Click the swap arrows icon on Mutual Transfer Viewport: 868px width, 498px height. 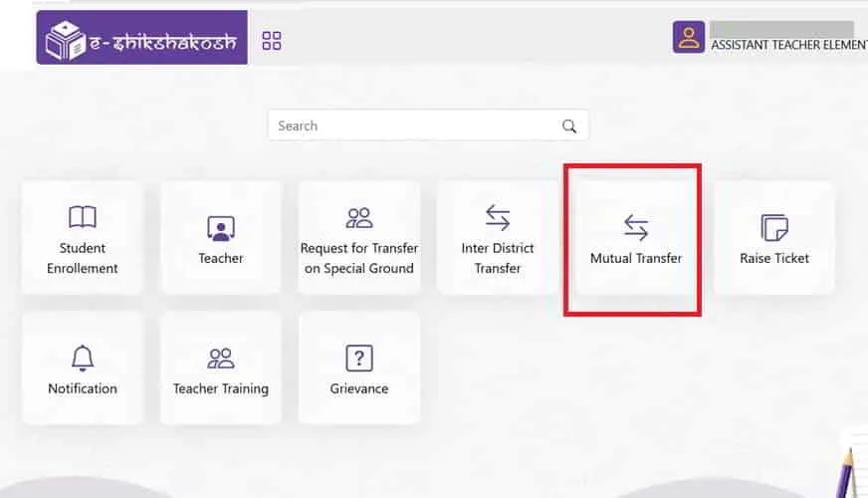point(636,228)
